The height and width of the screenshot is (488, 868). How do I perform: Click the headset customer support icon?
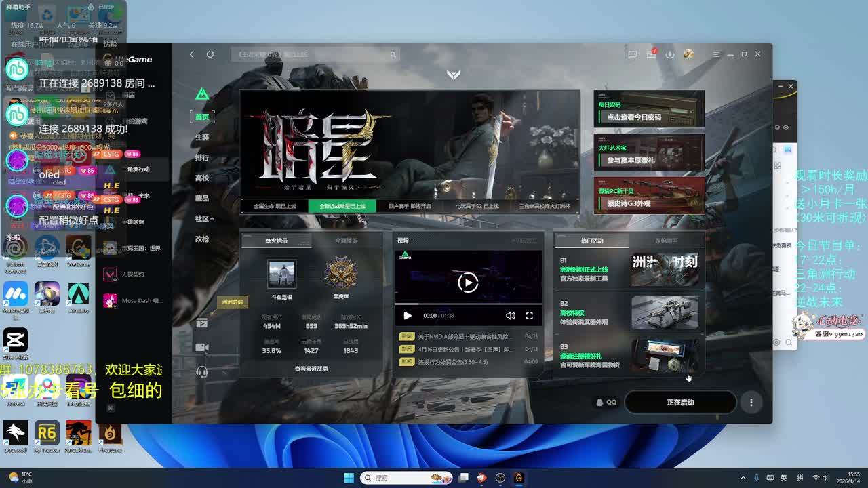tap(201, 371)
